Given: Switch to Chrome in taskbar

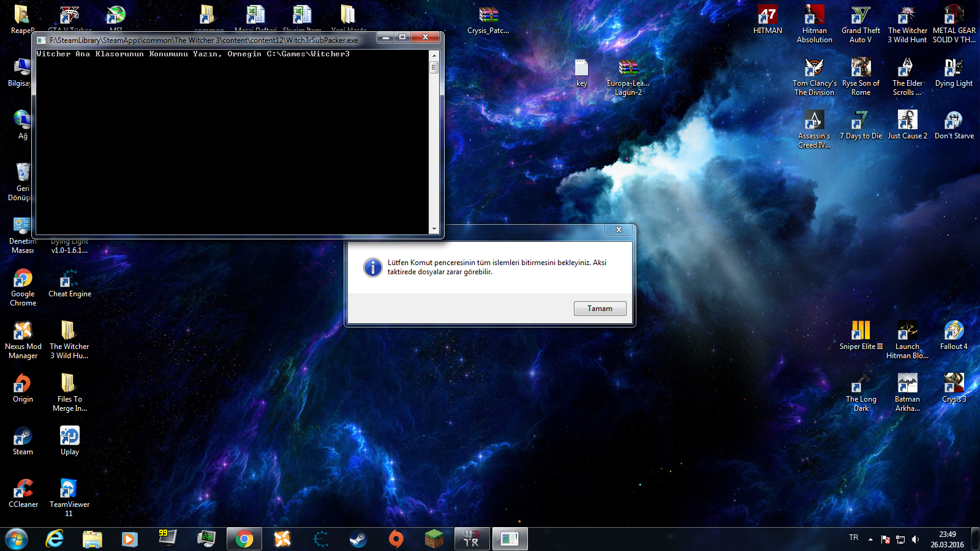Looking at the screenshot, I should click(x=244, y=539).
